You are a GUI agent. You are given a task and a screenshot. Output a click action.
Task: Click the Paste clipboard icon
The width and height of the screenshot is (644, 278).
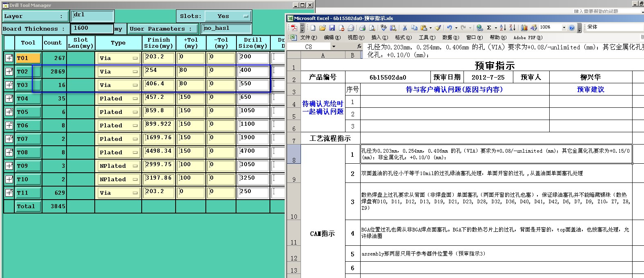click(424, 27)
